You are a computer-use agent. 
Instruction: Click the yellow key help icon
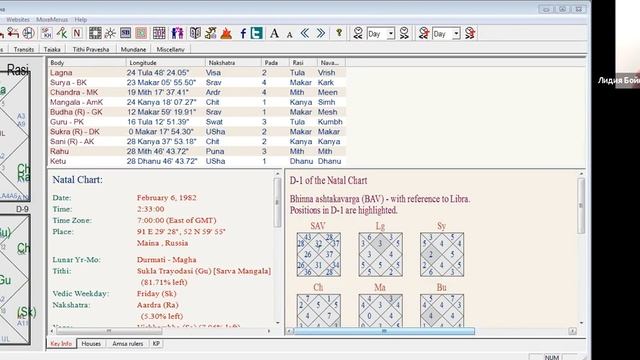coord(339,33)
